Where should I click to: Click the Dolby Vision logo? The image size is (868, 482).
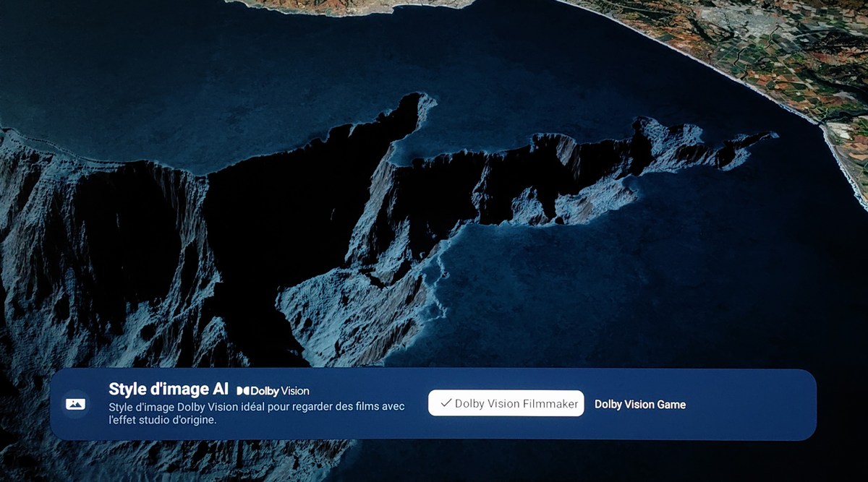click(273, 391)
